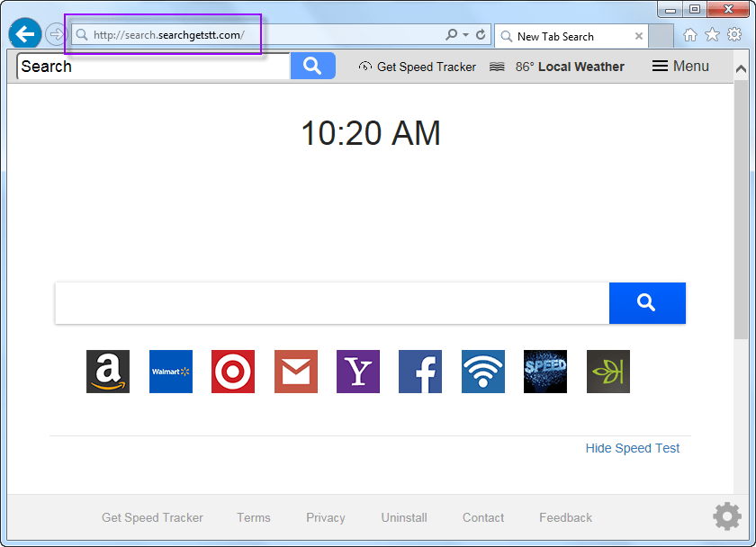The height and width of the screenshot is (547, 756).
Task: Click the large center search input box
Action: point(332,303)
